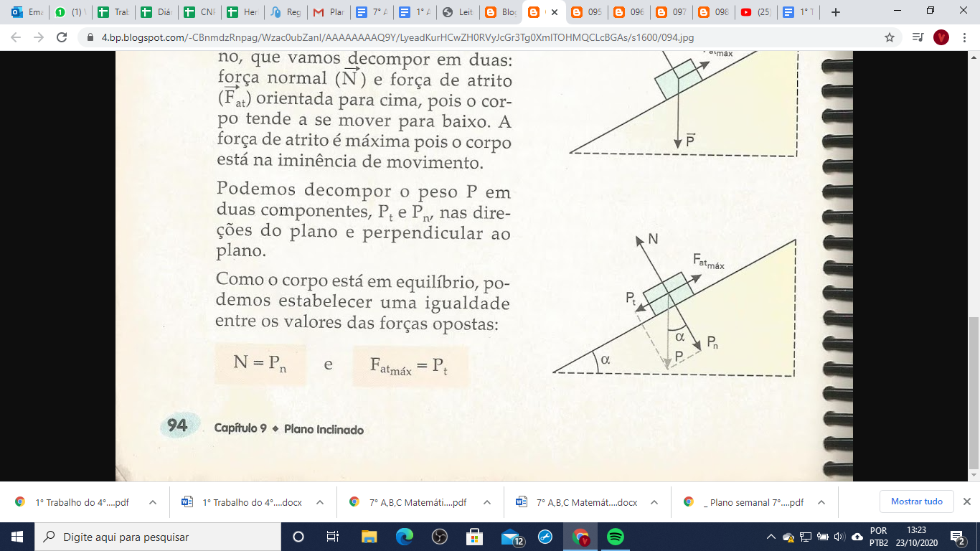Go forward to next page

39,37
